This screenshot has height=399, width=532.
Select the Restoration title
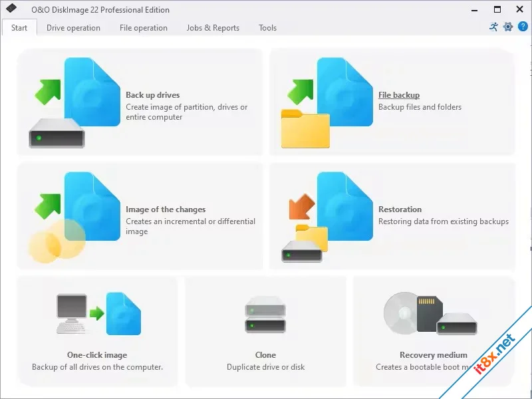point(400,209)
